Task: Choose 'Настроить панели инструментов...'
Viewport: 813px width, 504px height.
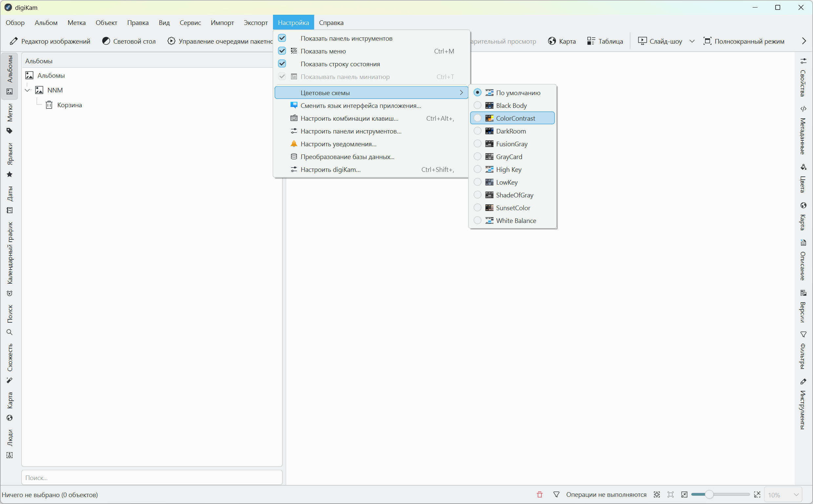Action: tap(371, 131)
